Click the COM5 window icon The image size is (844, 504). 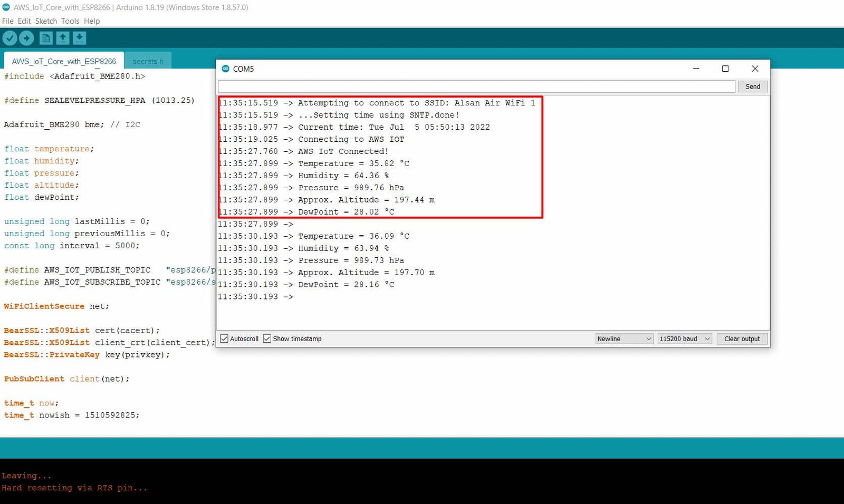226,69
